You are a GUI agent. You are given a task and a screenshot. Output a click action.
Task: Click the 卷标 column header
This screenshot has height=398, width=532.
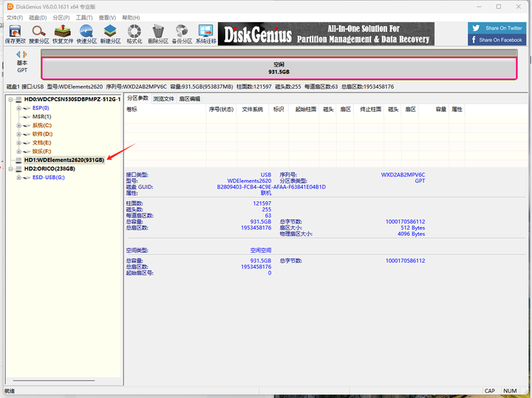click(x=166, y=109)
